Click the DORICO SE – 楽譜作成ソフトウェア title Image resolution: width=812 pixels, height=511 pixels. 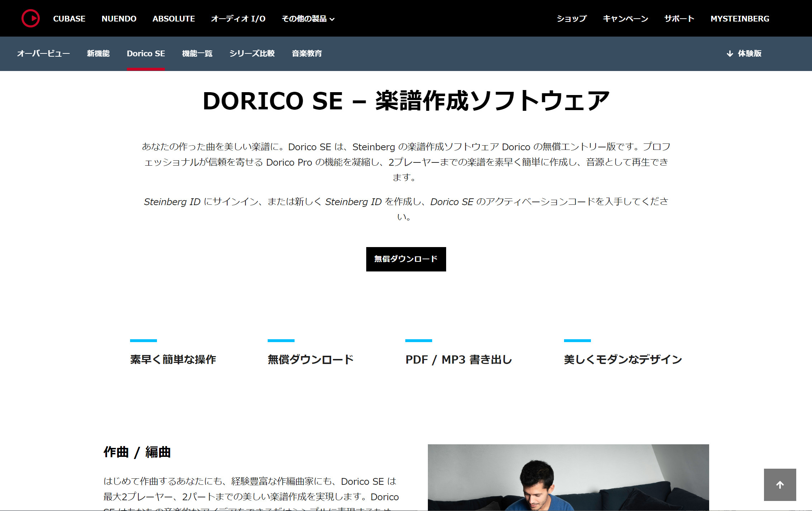tap(406, 101)
